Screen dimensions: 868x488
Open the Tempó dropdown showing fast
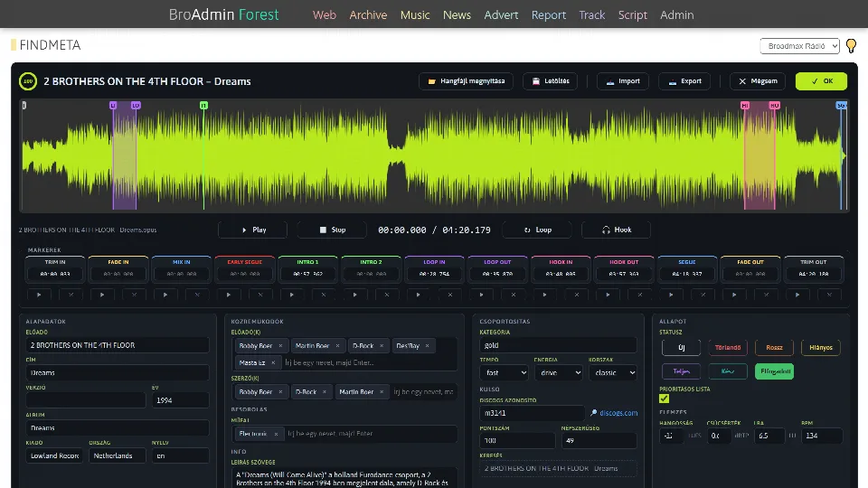[504, 373]
